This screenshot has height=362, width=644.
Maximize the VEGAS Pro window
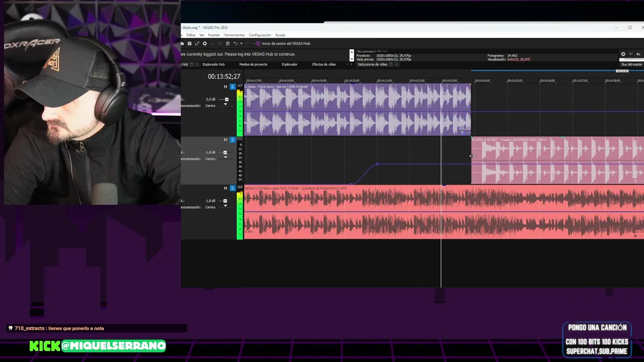click(630, 27)
